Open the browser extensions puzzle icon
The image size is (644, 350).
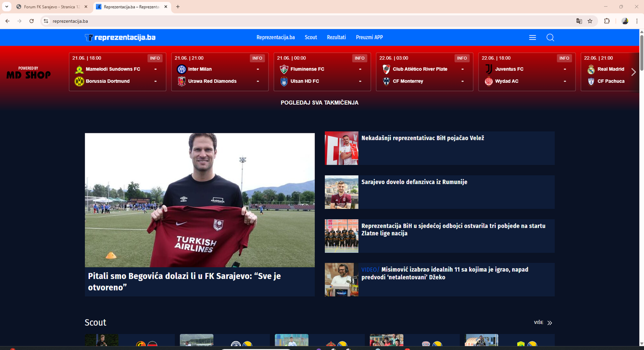click(x=607, y=21)
